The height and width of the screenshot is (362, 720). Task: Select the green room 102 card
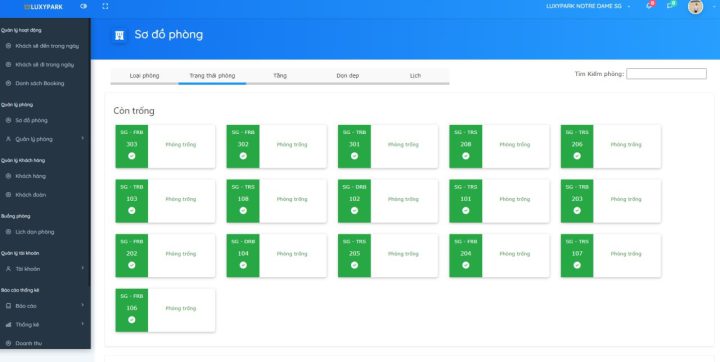tap(388, 201)
